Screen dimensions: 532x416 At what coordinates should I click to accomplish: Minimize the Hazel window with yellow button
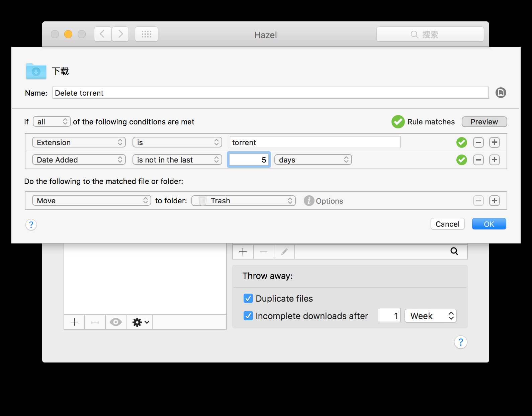[68, 34]
